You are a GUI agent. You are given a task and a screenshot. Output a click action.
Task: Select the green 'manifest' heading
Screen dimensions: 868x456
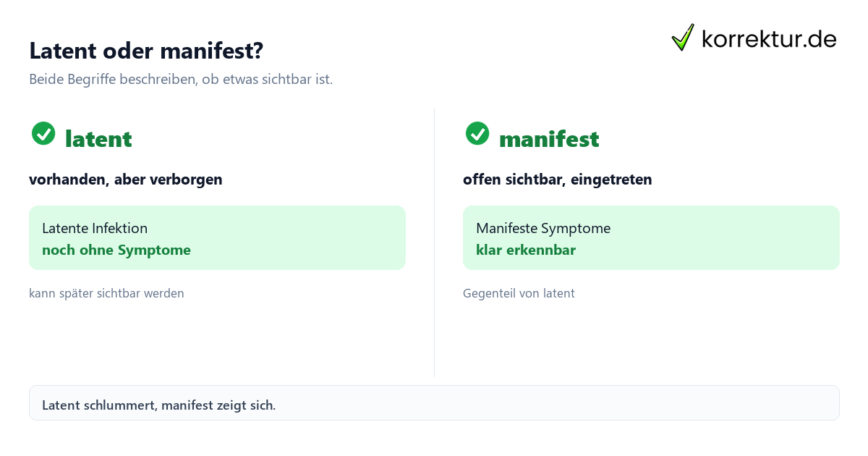549,138
